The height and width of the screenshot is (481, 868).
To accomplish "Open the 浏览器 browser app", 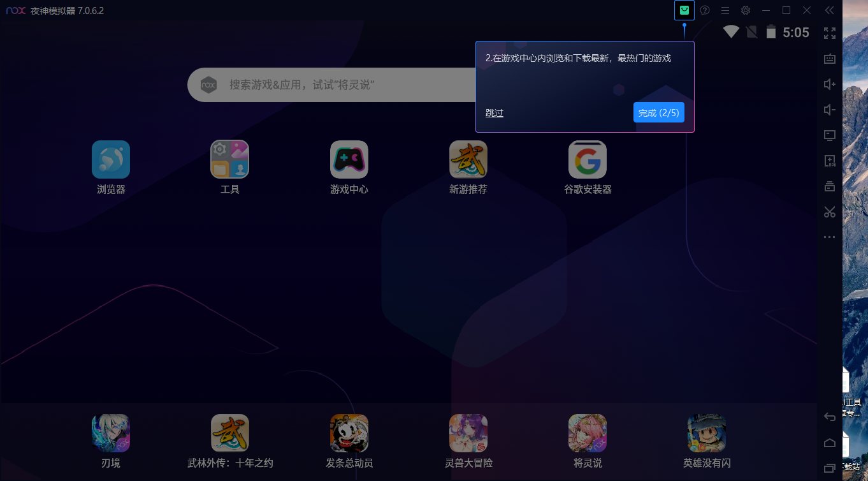I will (111, 159).
